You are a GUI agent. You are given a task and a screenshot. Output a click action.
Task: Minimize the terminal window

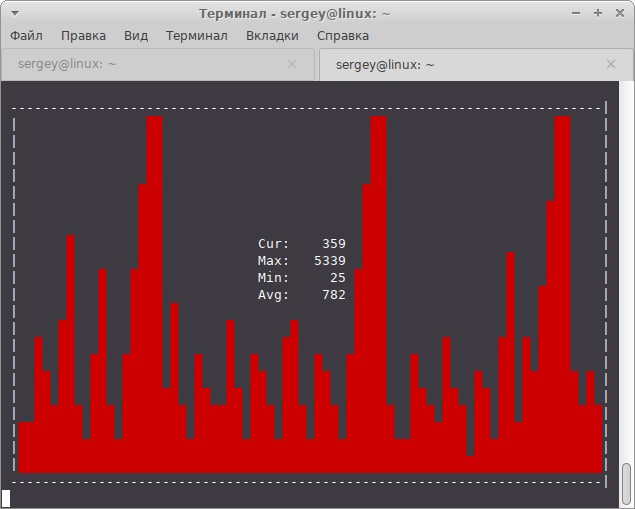point(576,13)
